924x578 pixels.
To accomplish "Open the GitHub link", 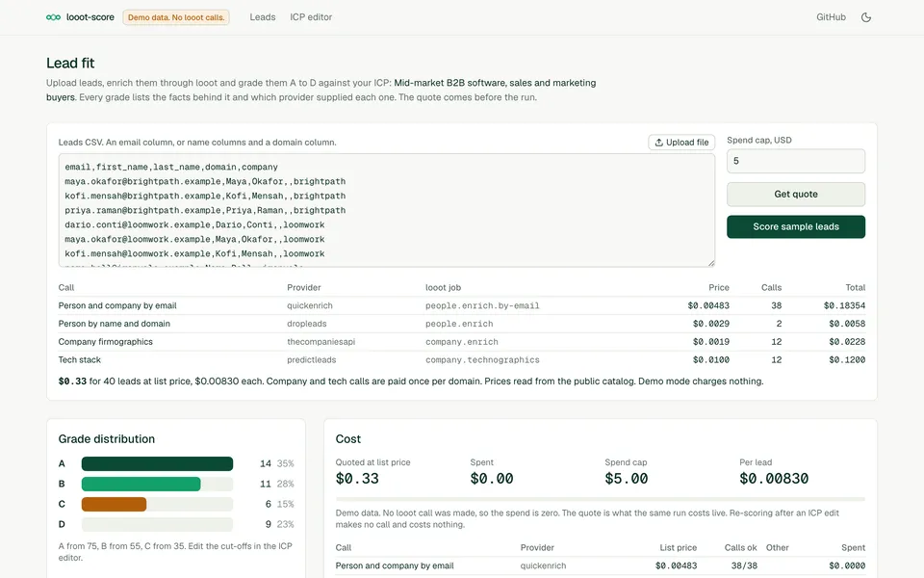I will (x=831, y=17).
